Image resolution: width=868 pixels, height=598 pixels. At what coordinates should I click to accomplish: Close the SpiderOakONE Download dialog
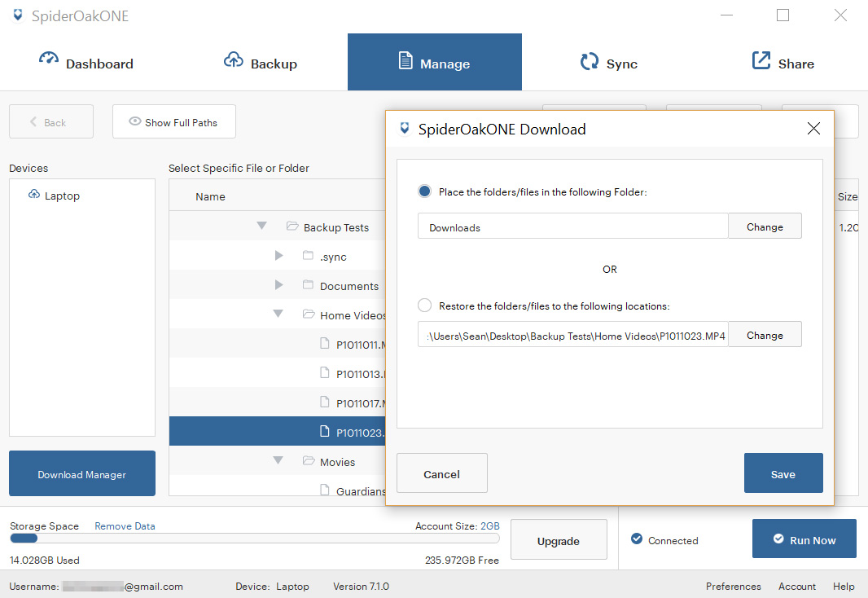813,129
